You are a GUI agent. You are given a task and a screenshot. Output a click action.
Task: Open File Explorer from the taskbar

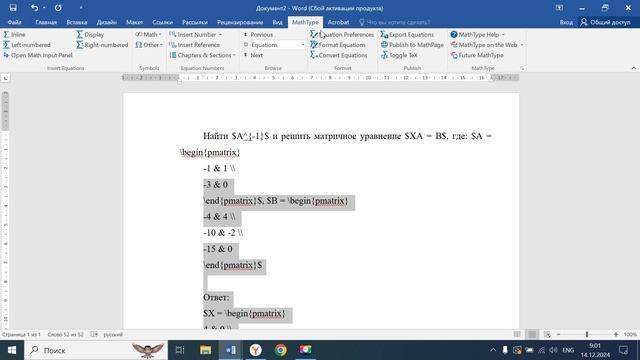pos(205,350)
